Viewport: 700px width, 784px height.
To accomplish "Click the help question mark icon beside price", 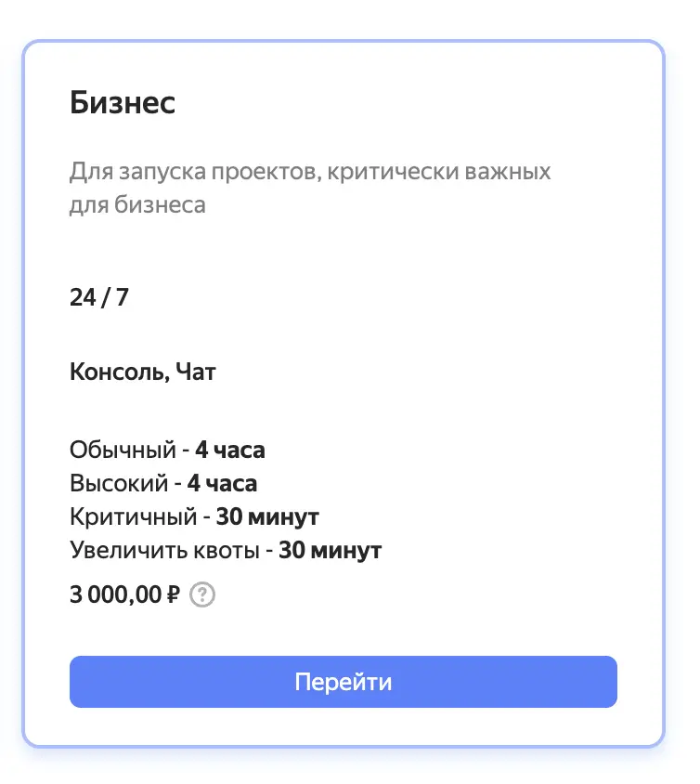I will click(x=202, y=595).
